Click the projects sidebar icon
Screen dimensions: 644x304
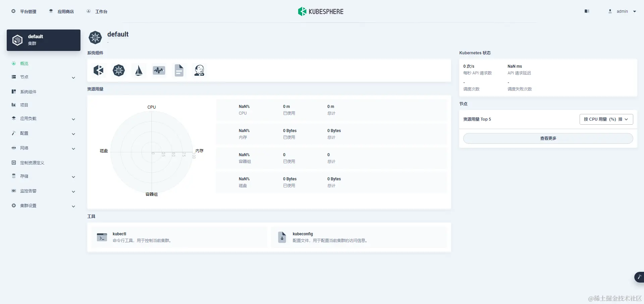tap(14, 105)
